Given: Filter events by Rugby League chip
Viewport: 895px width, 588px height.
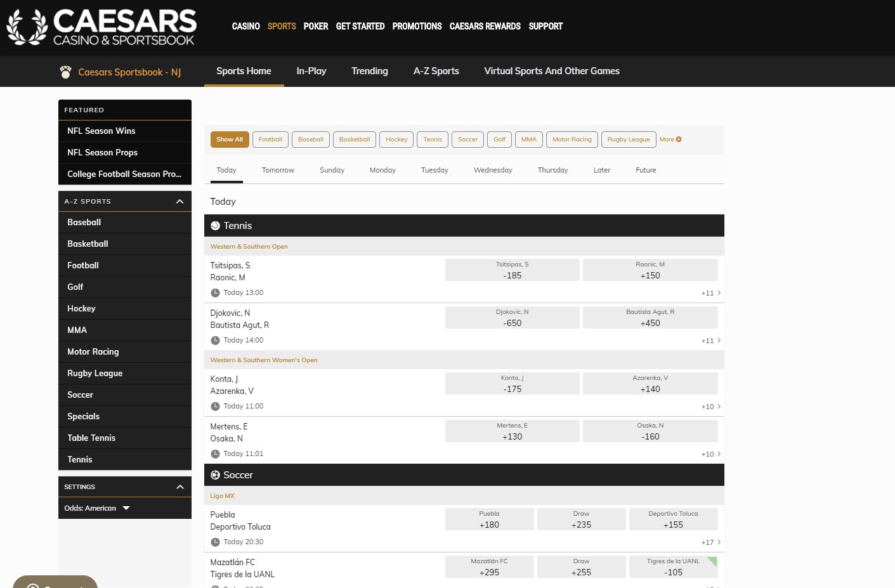Looking at the screenshot, I should pyautogui.click(x=629, y=140).
